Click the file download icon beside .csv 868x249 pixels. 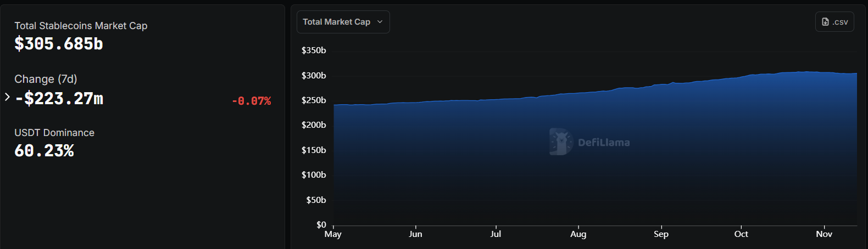coord(825,22)
